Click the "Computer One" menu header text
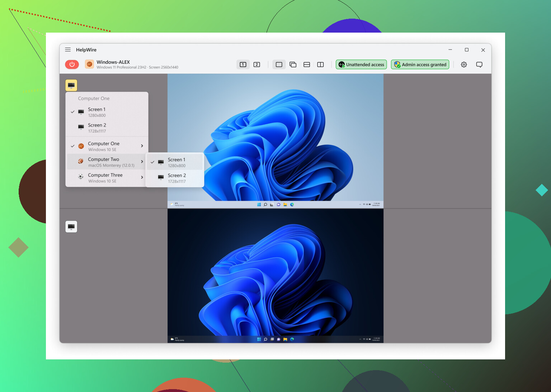551x392 pixels. [94, 99]
